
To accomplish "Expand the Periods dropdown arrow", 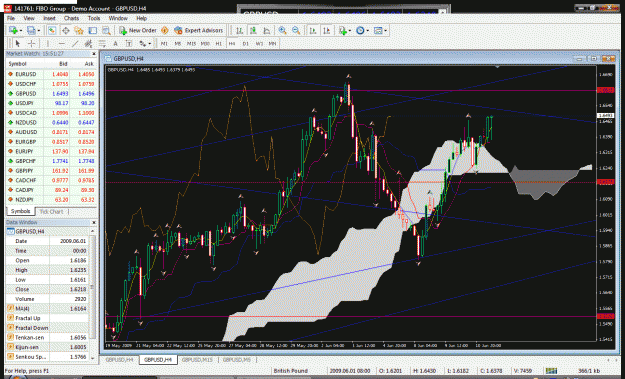I will [368, 31].
